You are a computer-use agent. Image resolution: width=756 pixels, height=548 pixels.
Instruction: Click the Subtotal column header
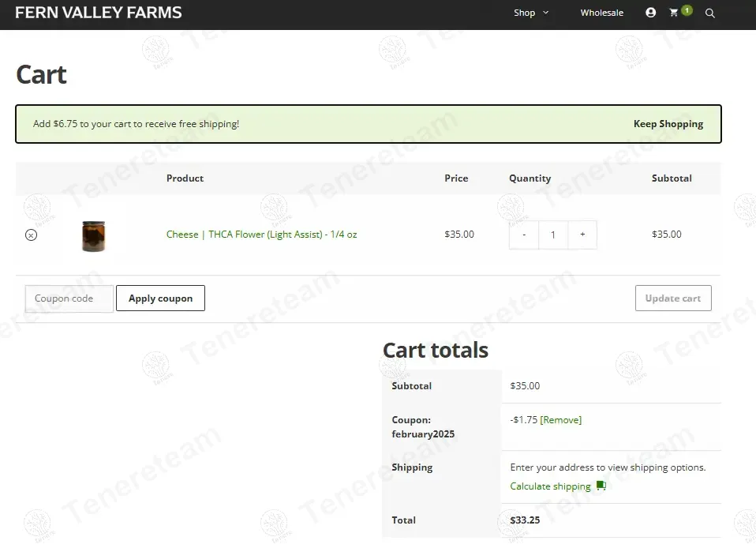point(672,178)
